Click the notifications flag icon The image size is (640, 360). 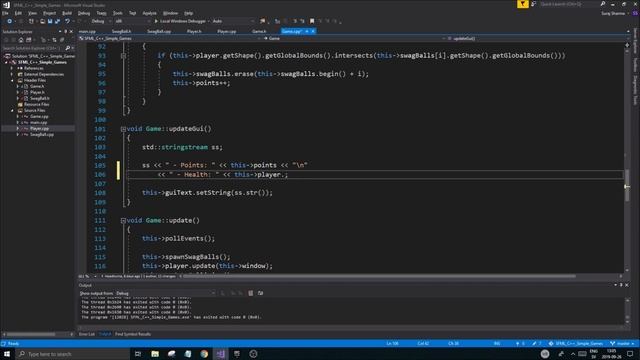click(x=522, y=4)
